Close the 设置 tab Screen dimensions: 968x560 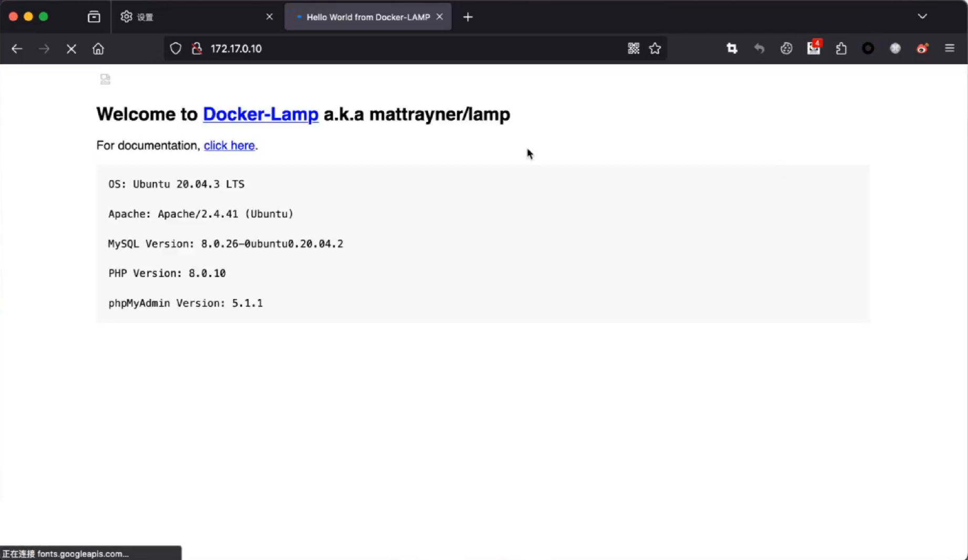tap(270, 17)
